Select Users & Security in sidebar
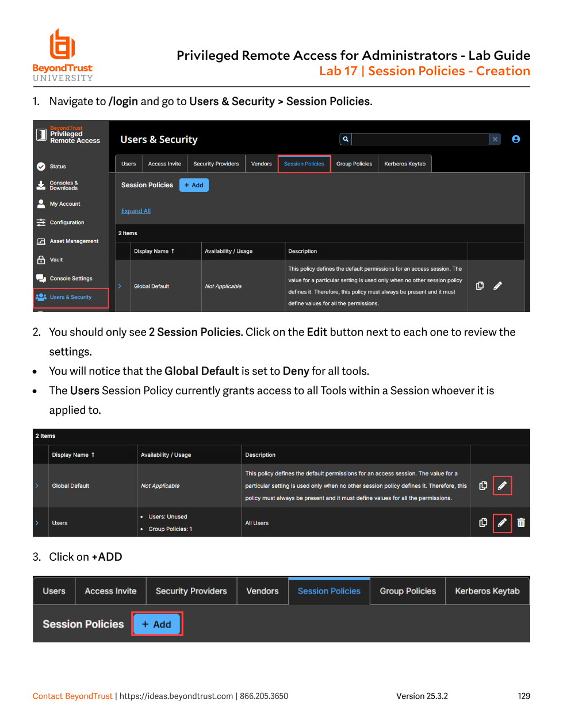This screenshot has height=728, width=563. point(71,298)
